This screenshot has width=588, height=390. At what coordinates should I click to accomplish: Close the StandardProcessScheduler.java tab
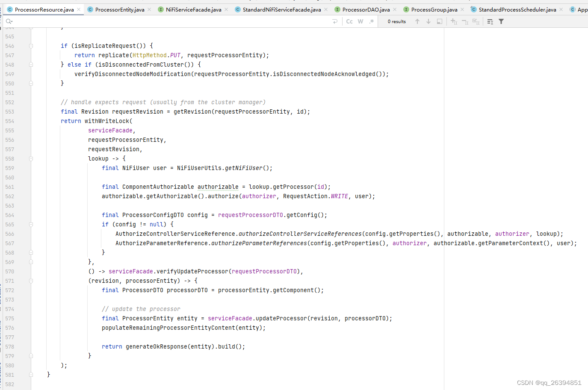pos(561,9)
